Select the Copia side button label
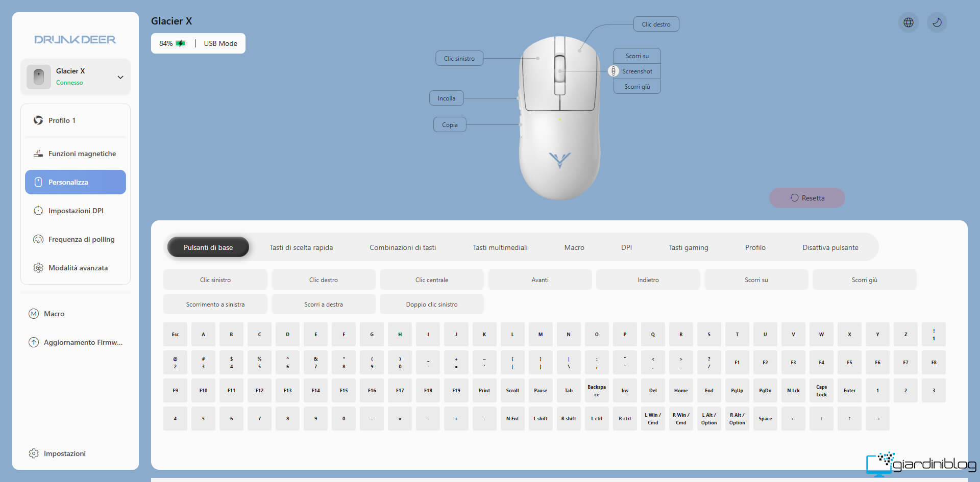The image size is (980, 482). (x=450, y=125)
